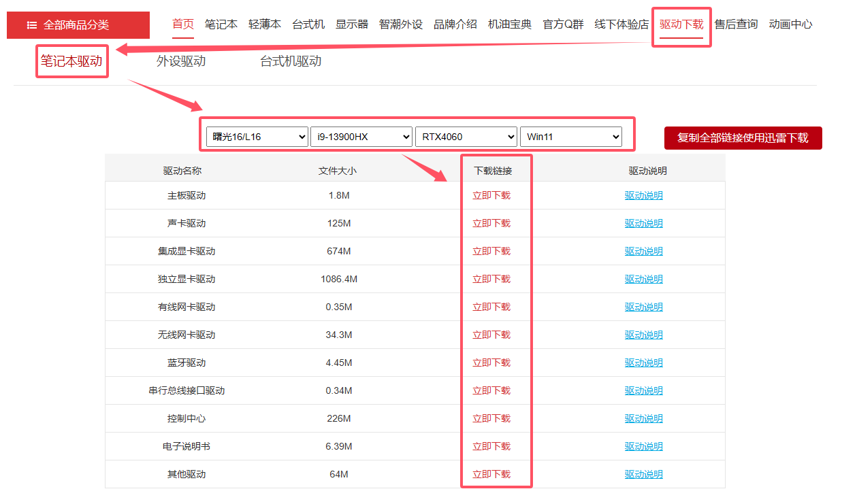
Task: Open the 全部商品分类 panel
Action: coord(78,24)
